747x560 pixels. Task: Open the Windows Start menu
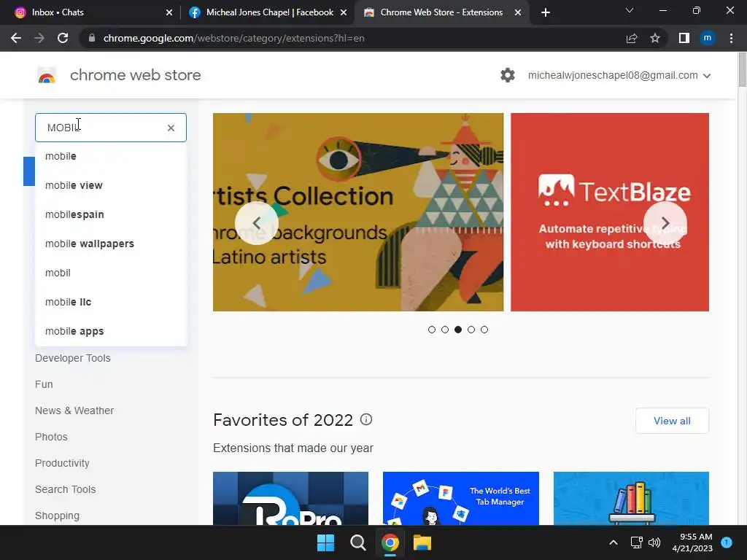(x=326, y=542)
